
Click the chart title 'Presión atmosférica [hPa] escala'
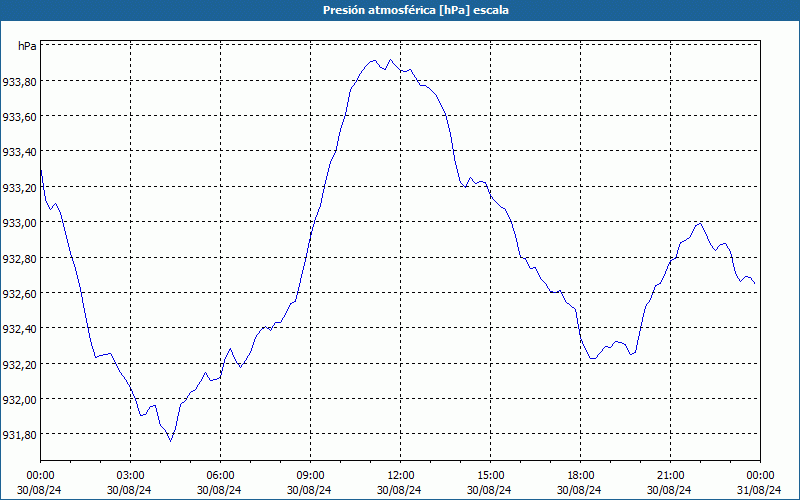click(416, 10)
